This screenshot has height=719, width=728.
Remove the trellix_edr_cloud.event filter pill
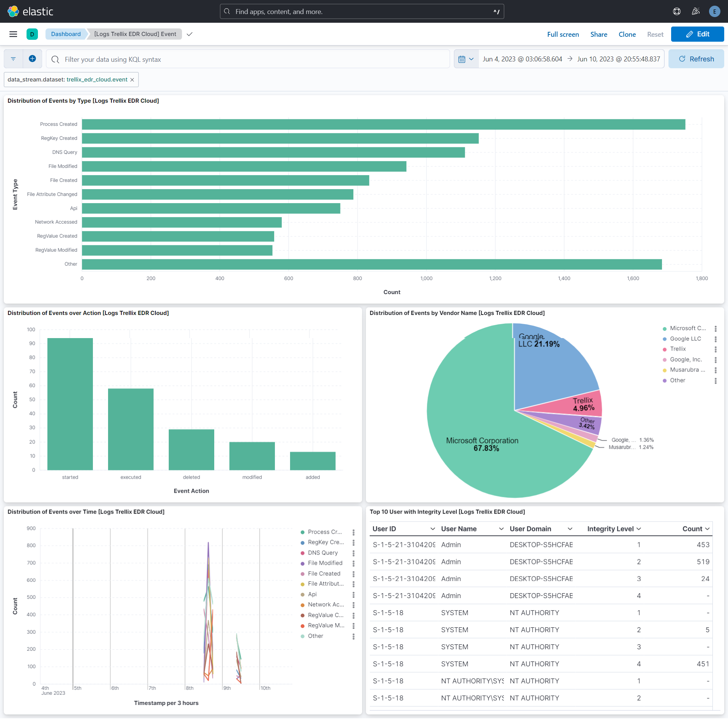coord(132,80)
